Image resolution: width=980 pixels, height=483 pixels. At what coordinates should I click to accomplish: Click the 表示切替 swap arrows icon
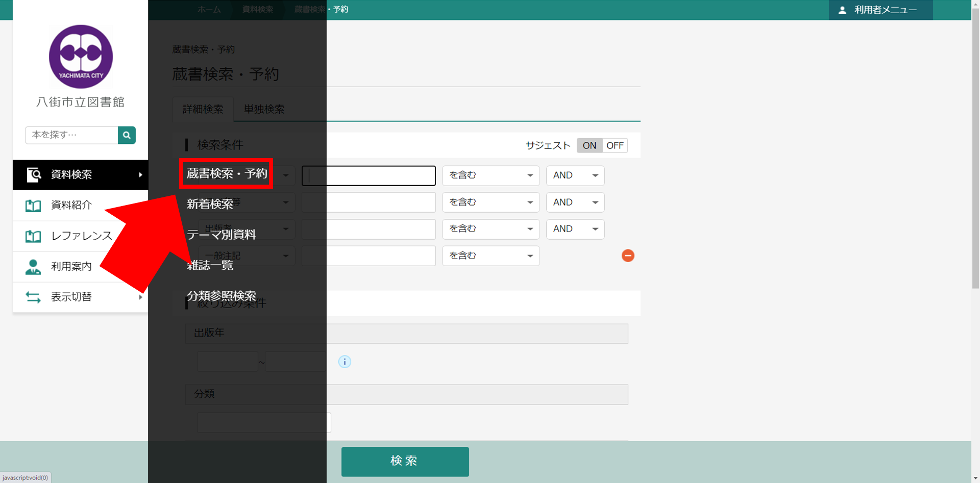pos(33,297)
